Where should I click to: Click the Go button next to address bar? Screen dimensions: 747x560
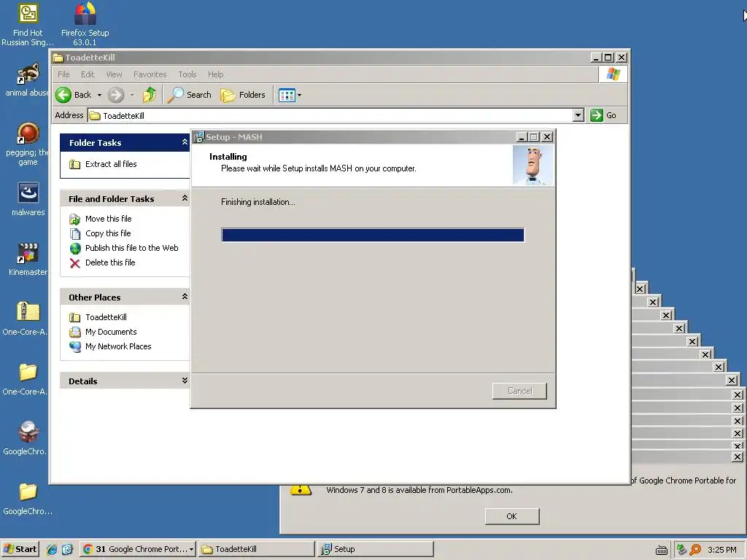click(x=603, y=115)
